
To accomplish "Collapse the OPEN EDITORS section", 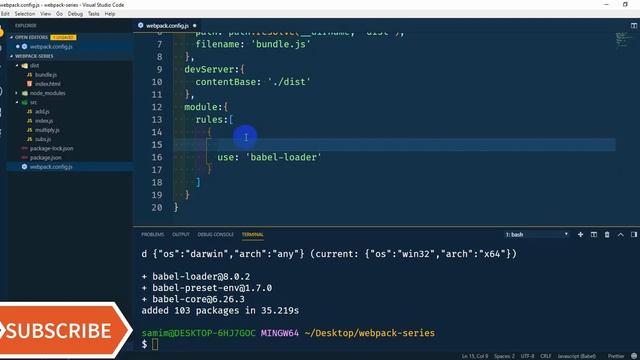I will pos(31,37).
